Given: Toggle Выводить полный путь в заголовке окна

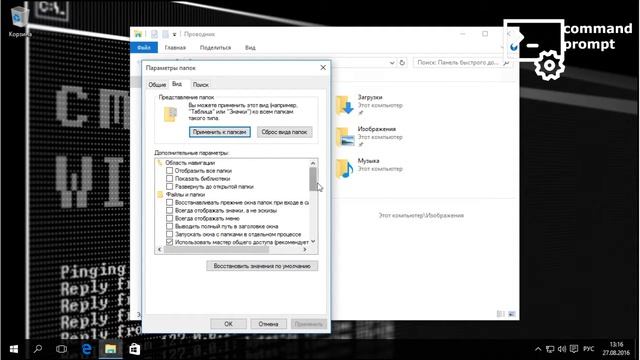Looking at the screenshot, I should coord(169,226).
